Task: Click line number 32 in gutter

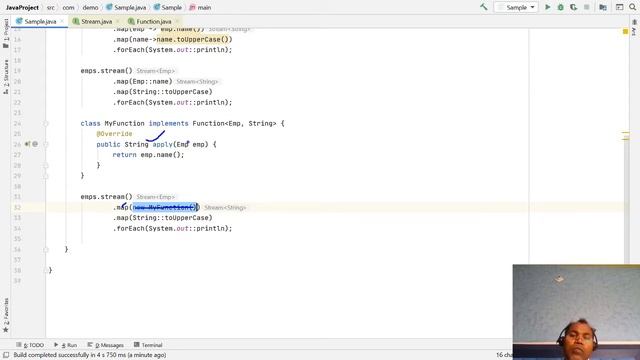Action: 17,207
